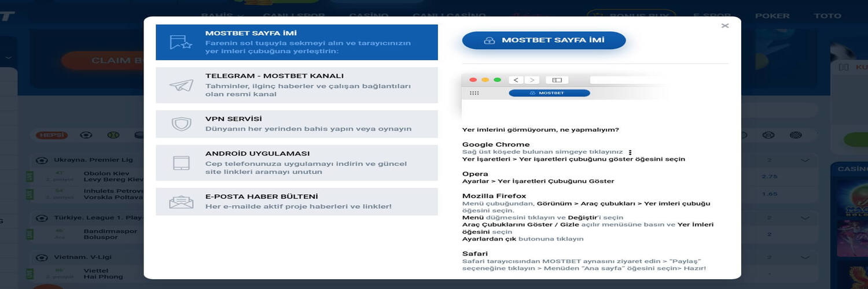Click the Vorskla Poltava team name

pyautogui.click(x=113, y=197)
